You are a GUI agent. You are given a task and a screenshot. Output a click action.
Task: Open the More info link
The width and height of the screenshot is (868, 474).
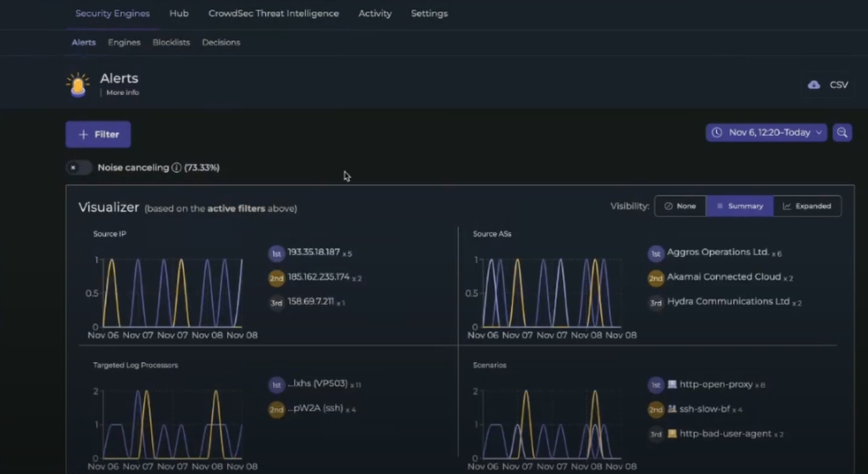tap(122, 92)
